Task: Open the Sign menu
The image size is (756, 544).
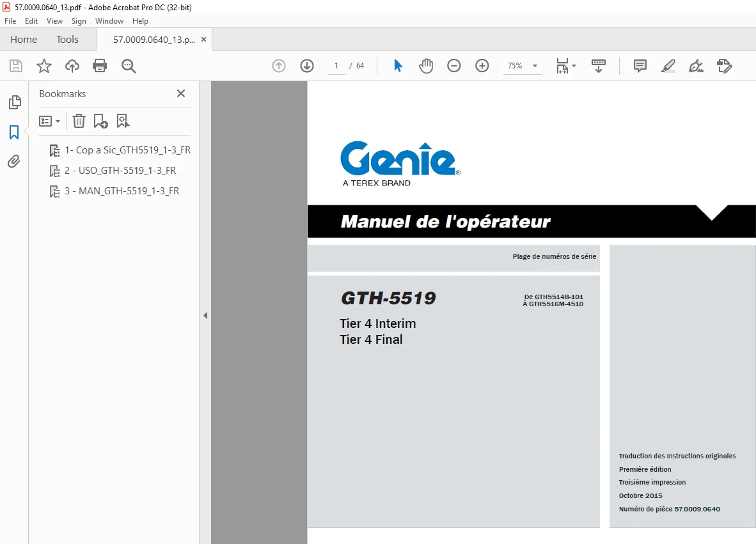Action: [79, 21]
